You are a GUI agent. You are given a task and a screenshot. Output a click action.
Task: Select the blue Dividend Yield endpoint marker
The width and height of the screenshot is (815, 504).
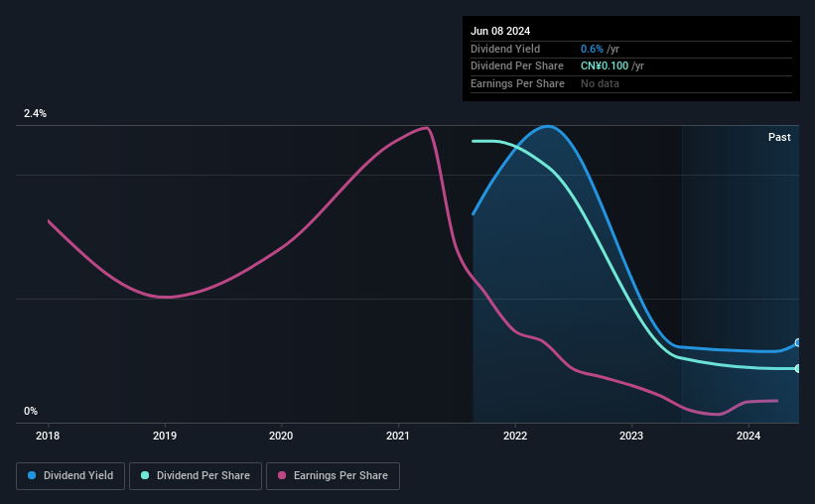pyautogui.click(x=798, y=343)
